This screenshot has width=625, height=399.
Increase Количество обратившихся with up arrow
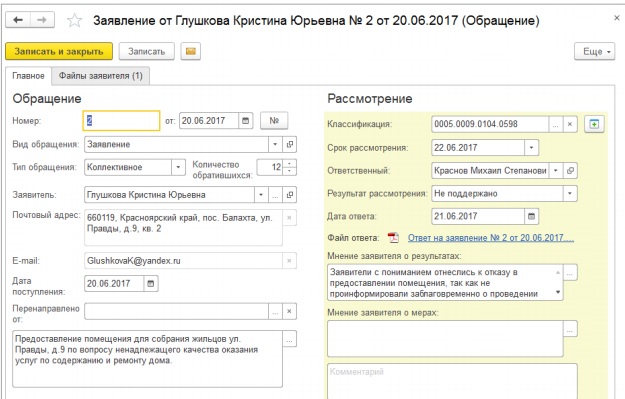point(289,163)
